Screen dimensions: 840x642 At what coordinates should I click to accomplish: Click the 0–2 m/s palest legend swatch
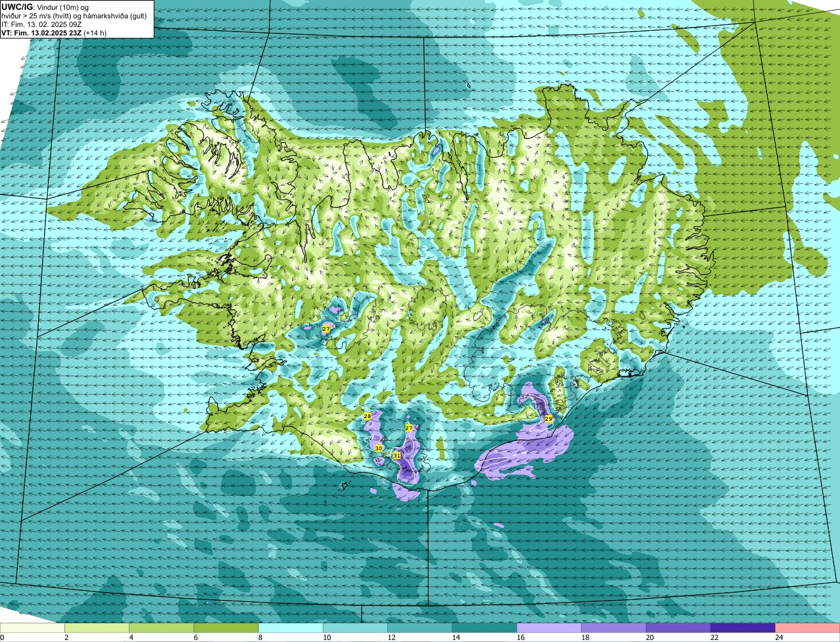click(33, 628)
